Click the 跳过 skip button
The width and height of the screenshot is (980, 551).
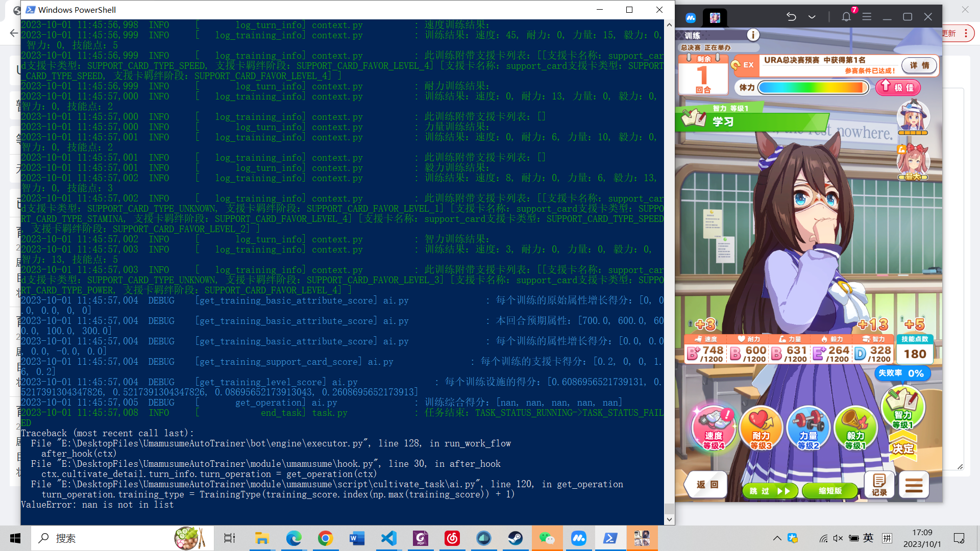(770, 491)
